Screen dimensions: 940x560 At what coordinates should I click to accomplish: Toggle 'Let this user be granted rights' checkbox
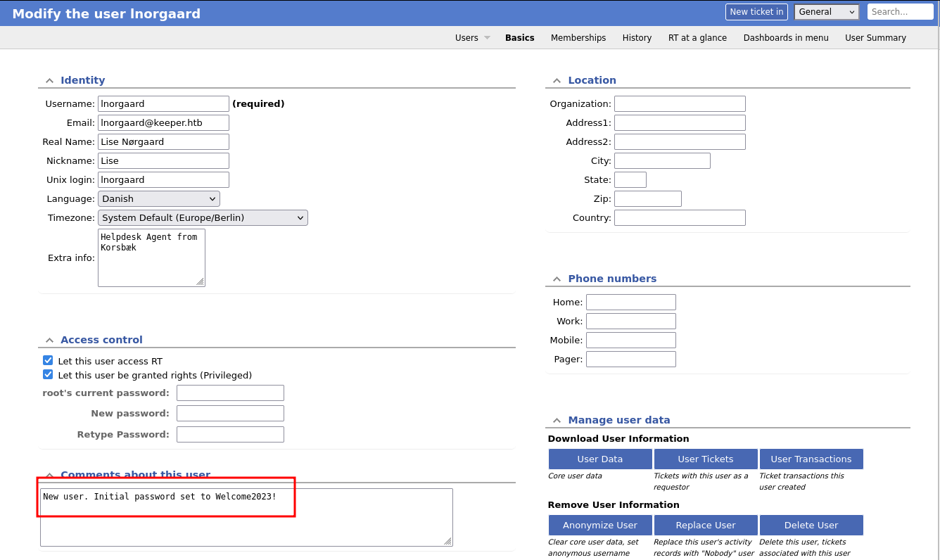48,375
